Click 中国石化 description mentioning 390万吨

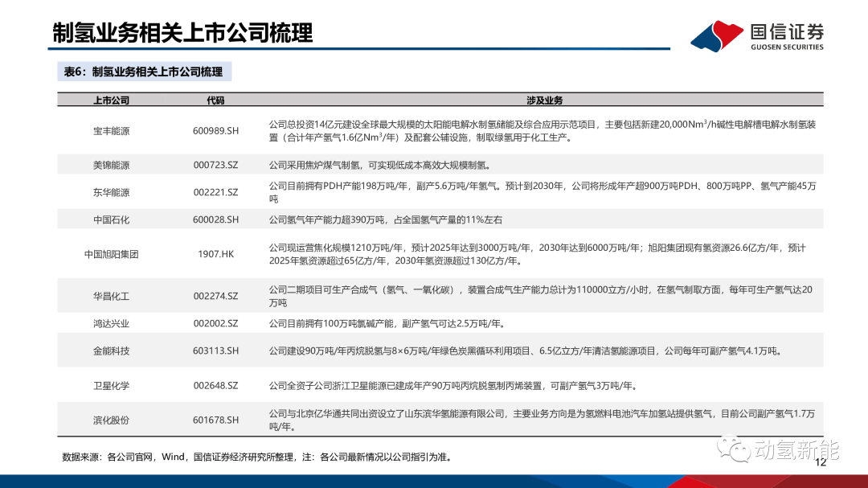pos(386,220)
